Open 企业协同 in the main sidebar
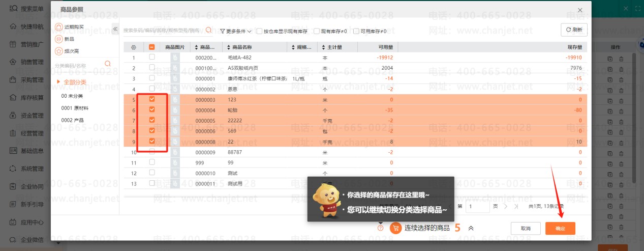Screen dimensions: 644x251 pyautogui.click(x=26, y=186)
